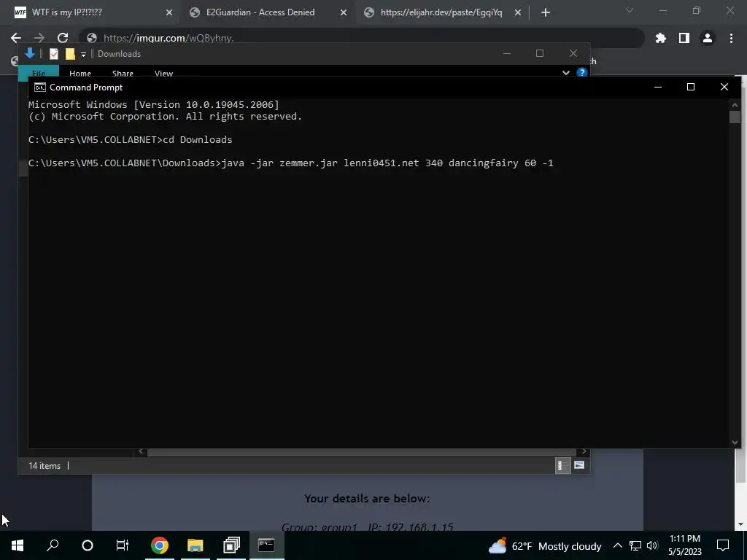Screen dimensions: 747x560
Task: Click the java -jar zemmer.jar command line
Action: (x=290, y=163)
